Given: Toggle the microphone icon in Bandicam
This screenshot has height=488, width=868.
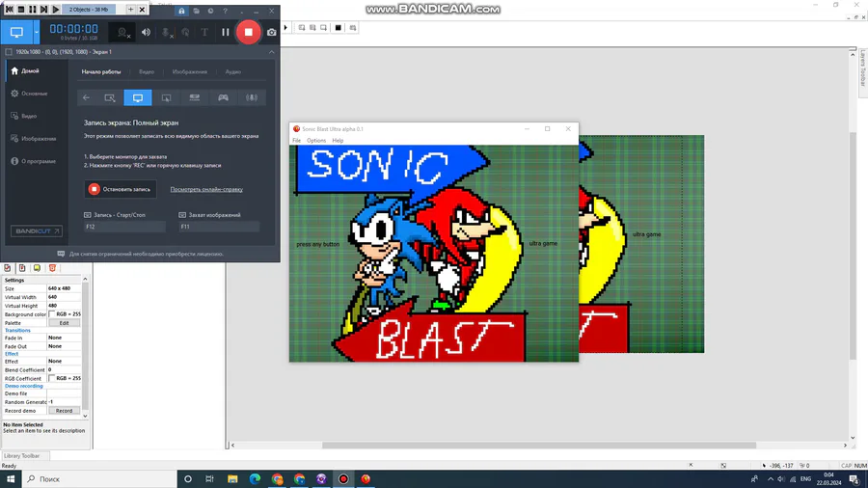Looking at the screenshot, I should tap(166, 32).
